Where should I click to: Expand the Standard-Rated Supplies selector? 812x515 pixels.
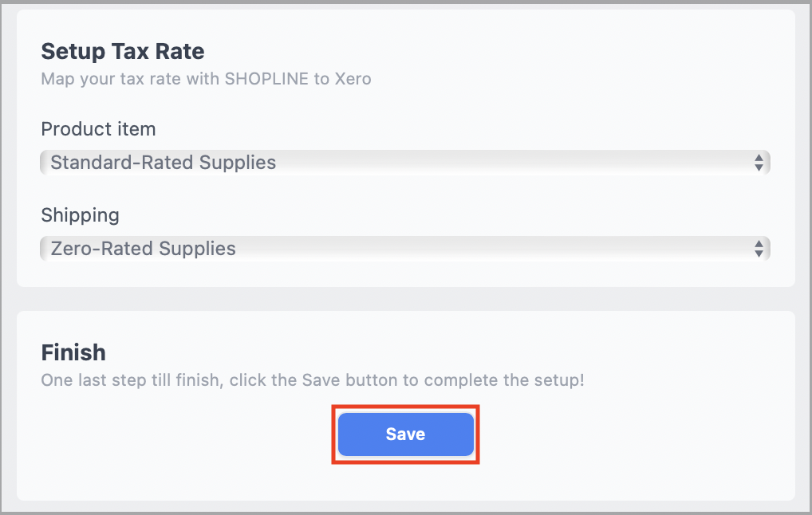[404, 162]
